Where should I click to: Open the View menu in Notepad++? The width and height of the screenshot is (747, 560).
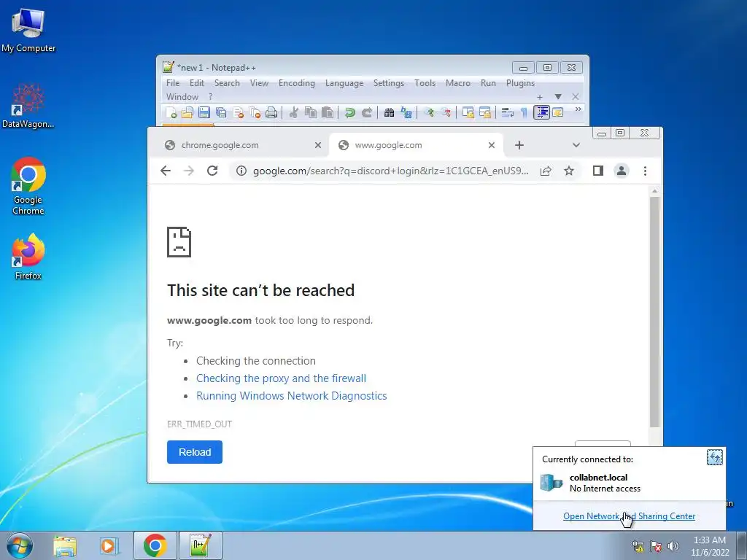(259, 83)
